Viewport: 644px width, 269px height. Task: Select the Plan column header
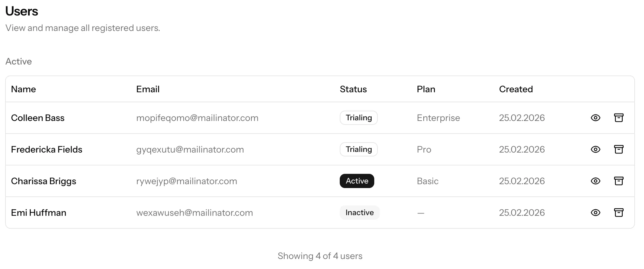tap(426, 89)
